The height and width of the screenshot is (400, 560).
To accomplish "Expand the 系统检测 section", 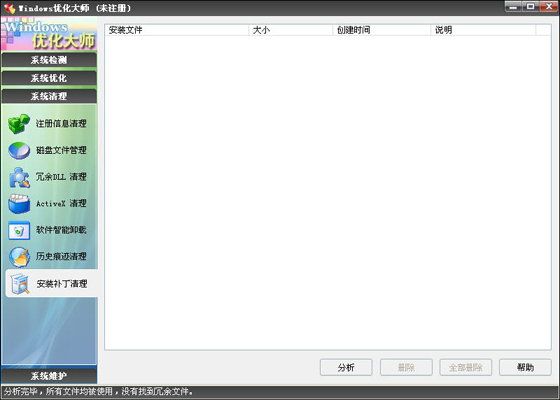I will [x=49, y=60].
